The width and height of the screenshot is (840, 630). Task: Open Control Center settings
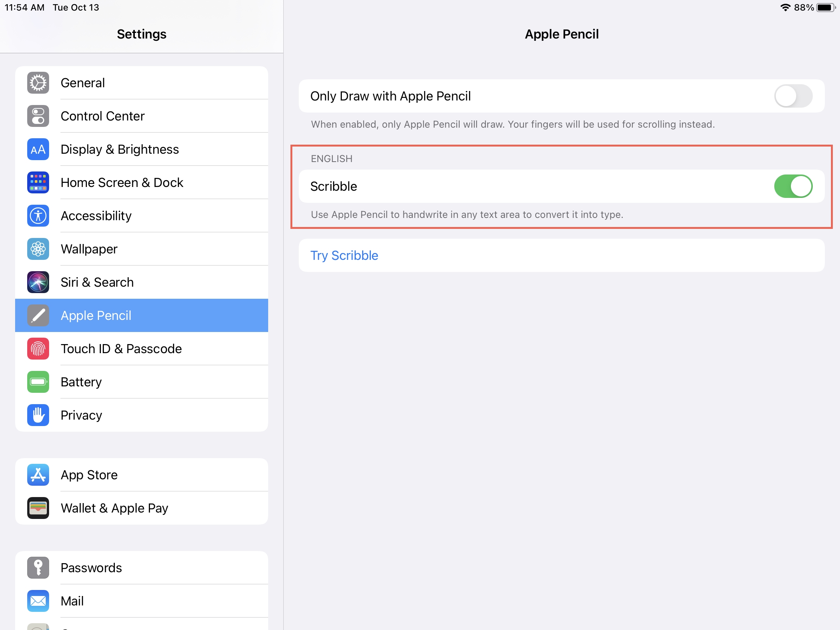pyautogui.click(x=142, y=116)
